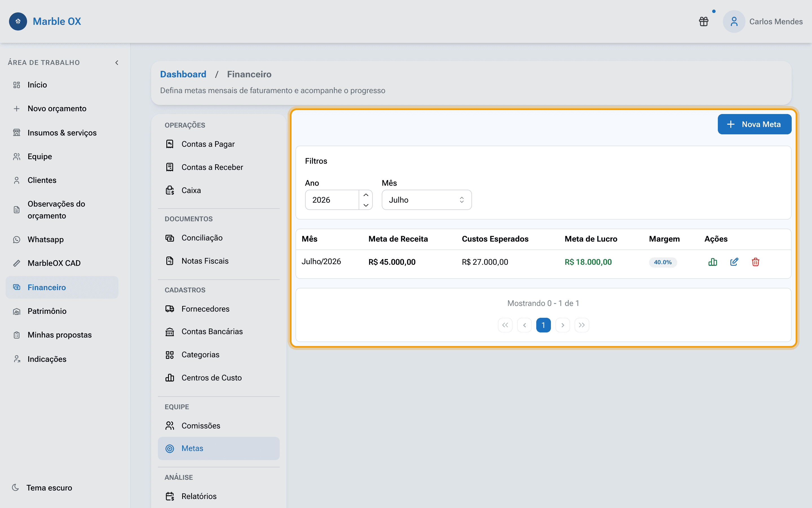Go to Início in the sidebar
The image size is (812, 508).
click(x=62, y=85)
